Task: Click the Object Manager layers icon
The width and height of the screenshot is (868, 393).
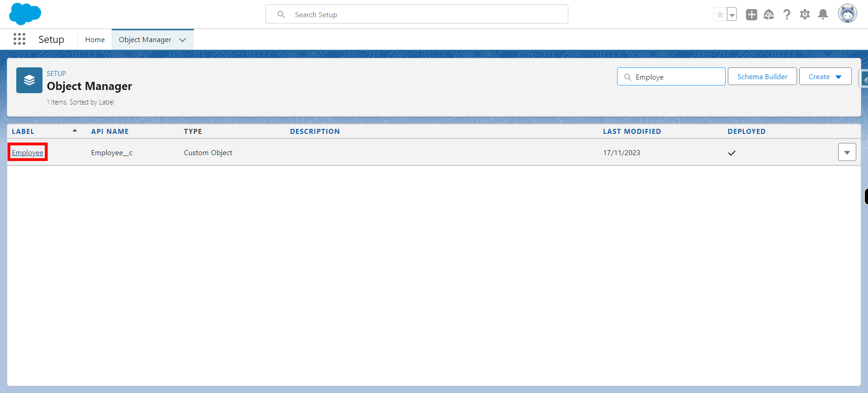Action: point(29,80)
